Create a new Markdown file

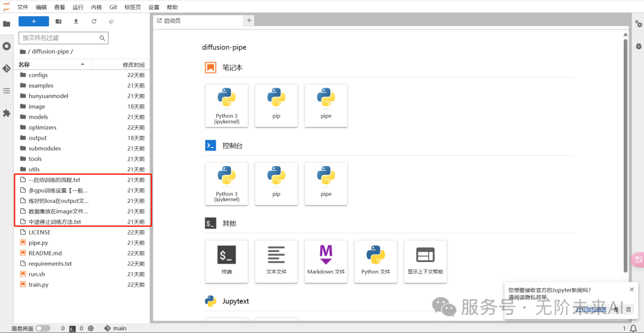[326, 261]
